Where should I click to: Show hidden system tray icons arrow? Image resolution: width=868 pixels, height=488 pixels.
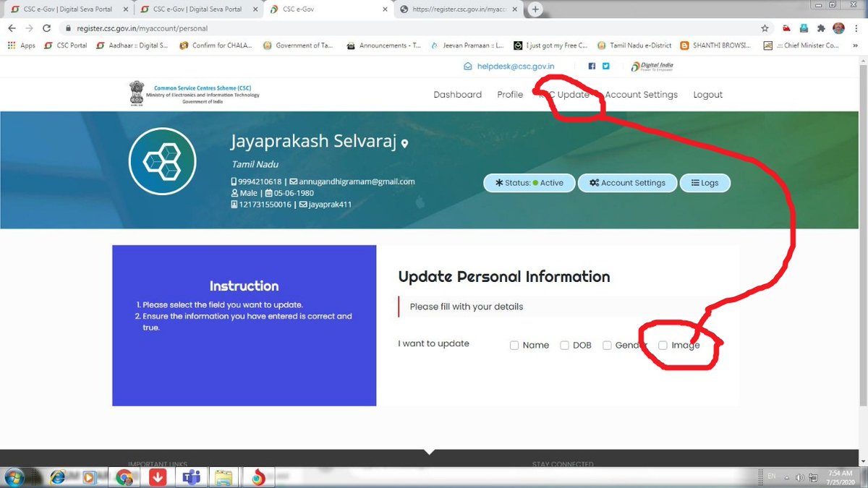point(788,477)
